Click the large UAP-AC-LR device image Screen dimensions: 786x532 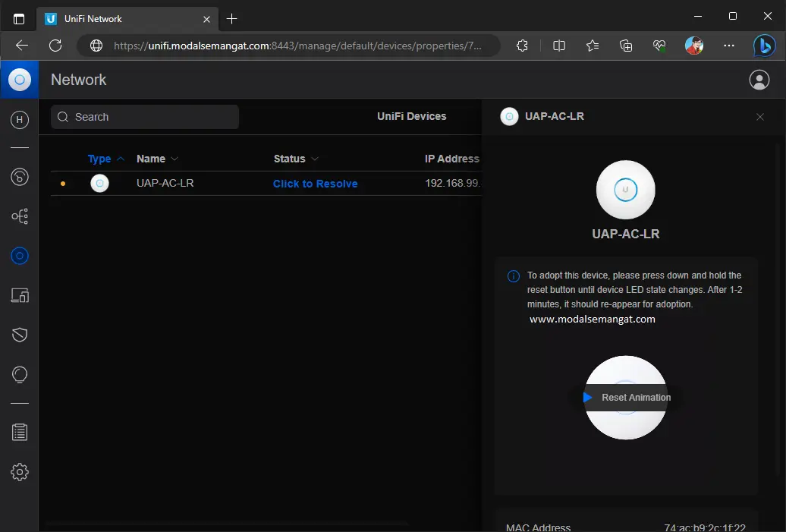click(625, 190)
